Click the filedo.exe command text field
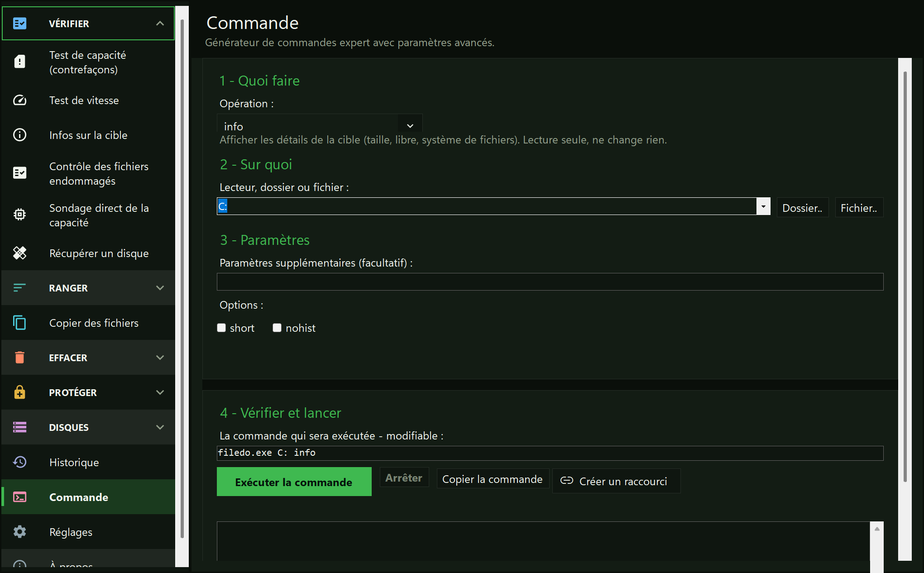This screenshot has width=924, height=573. pos(550,453)
